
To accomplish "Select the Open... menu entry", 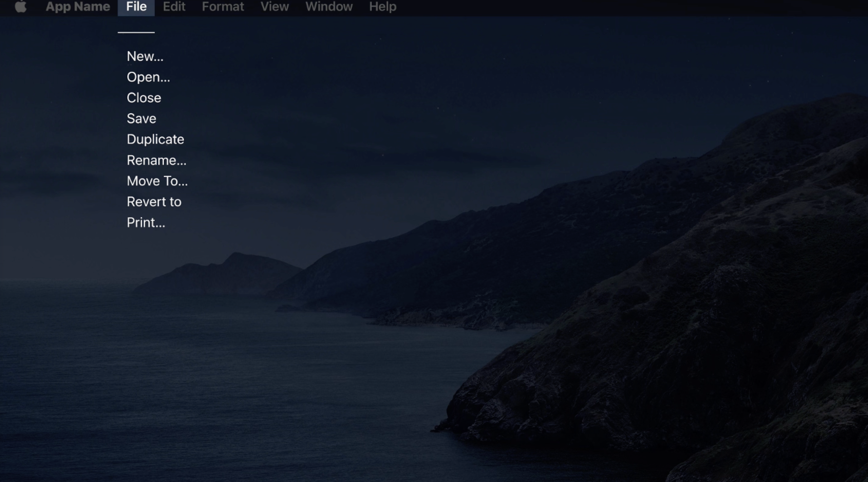I will [x=148, y=77].
